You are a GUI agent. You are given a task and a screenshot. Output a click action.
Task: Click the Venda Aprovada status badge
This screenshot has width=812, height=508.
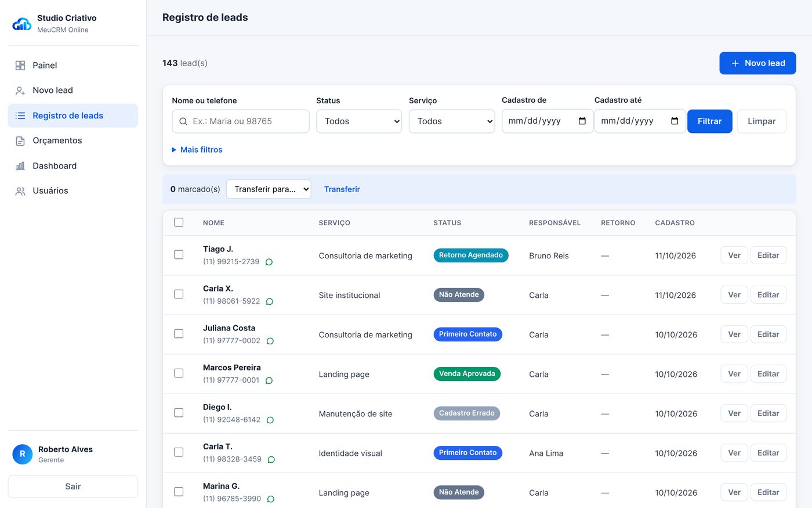click(x=467, y=374)
